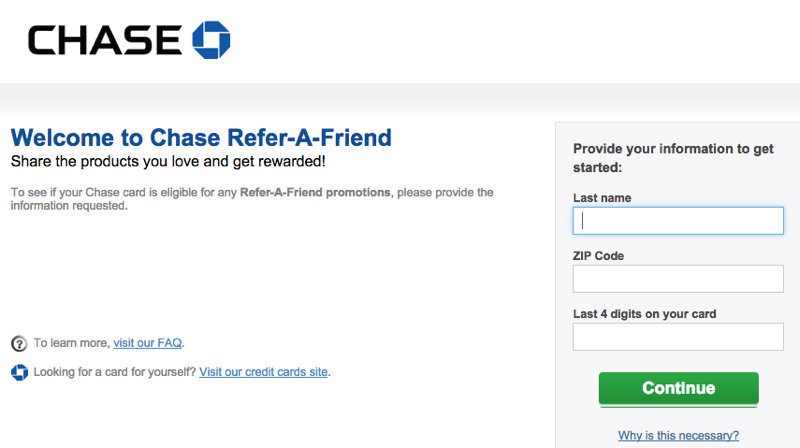Click the 'ZIP Code' field label

598,256
